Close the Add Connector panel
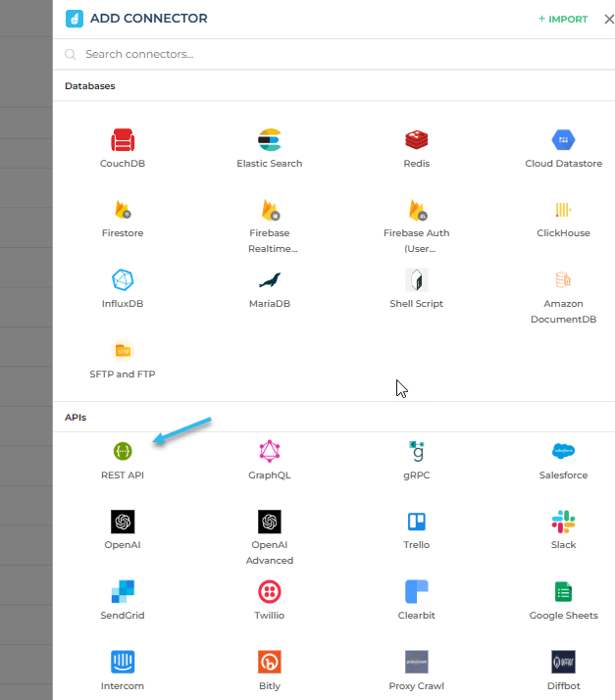 pos(609,20)
